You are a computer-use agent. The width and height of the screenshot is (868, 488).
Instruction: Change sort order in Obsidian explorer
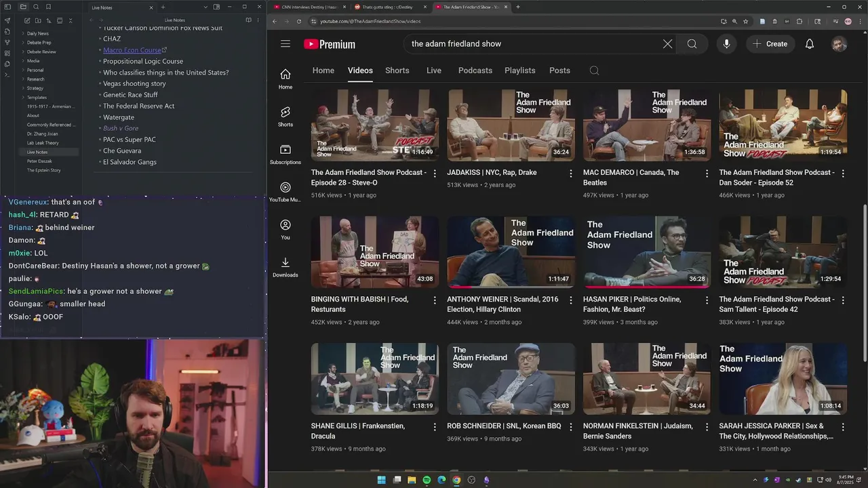pyautogui.click(x=48, y=21)
